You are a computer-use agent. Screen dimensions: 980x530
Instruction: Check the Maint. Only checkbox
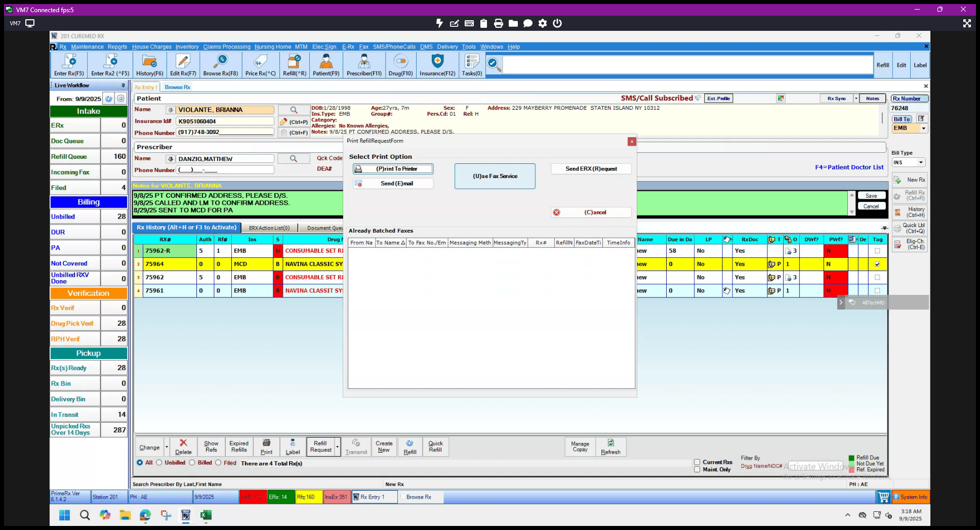click(x=697, y=470)
